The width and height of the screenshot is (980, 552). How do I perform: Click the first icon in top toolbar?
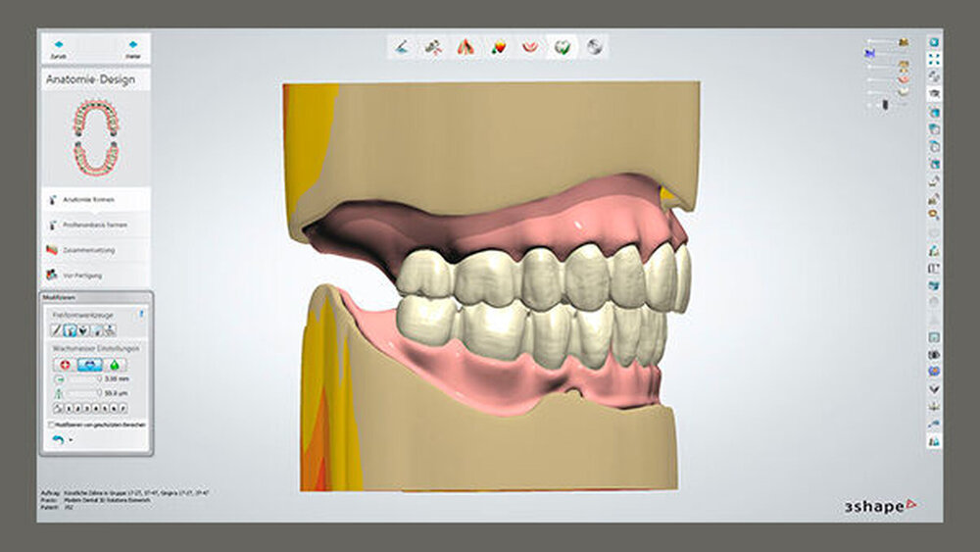(401, 46)
